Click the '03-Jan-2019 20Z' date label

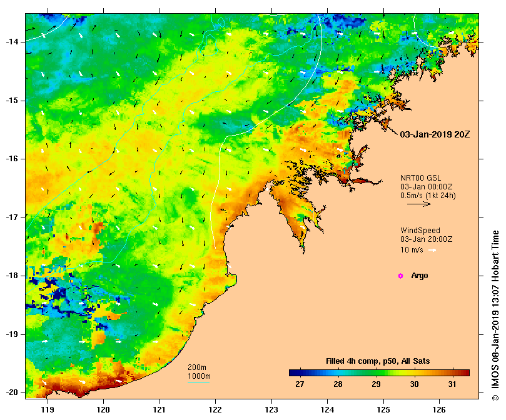tap(435, 134)
